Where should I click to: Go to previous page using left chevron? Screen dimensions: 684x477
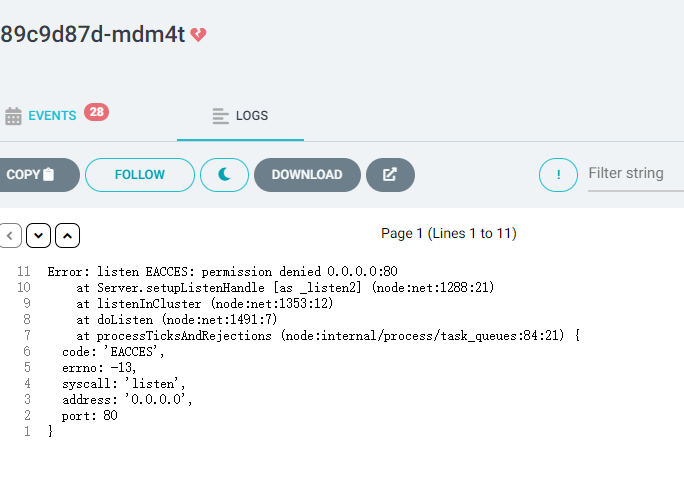pyautogui.click(x=10, y=236)
